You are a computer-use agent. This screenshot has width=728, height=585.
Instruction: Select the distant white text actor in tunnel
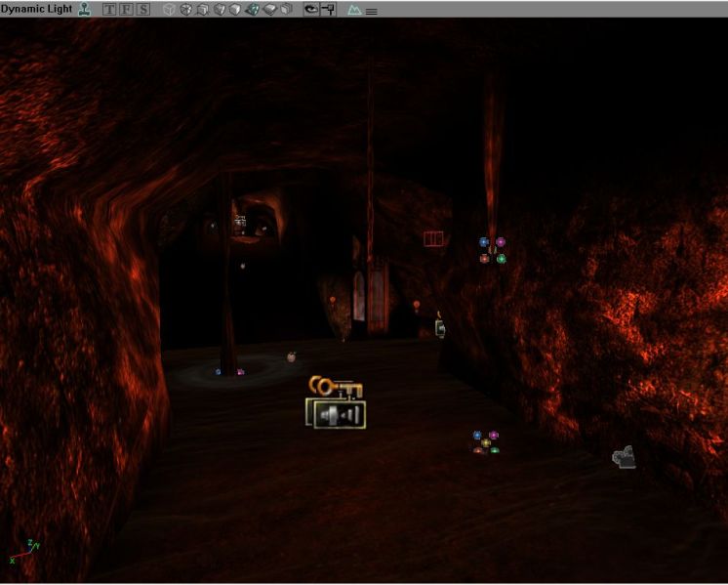click(240, 221)
